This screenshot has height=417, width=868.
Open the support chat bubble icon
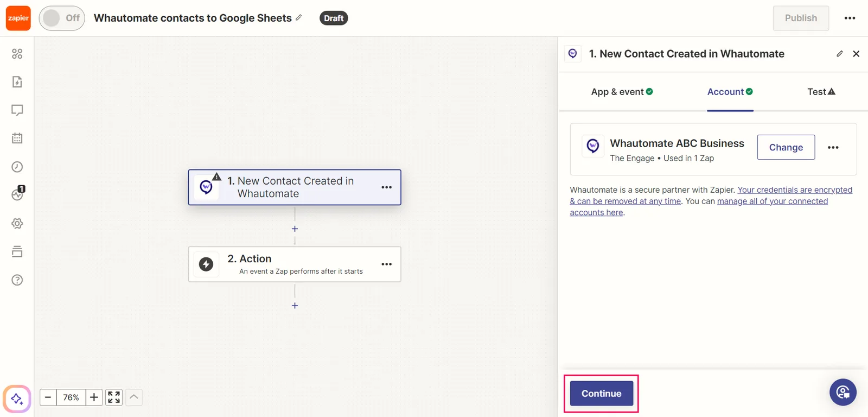coord(843,392)
